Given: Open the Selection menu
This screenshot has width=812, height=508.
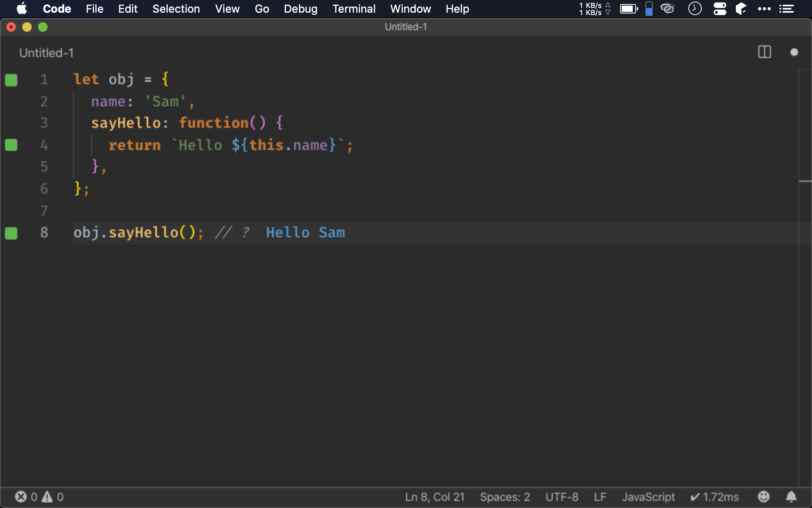Looking at the screenshot, I should (176, 9).
